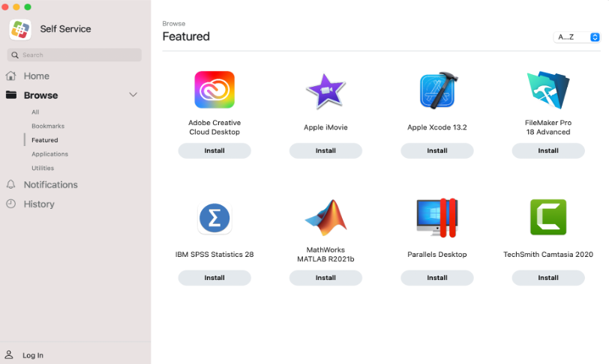
Task: Select Bookmarks under Browse
Action: (x=48, y=126)
